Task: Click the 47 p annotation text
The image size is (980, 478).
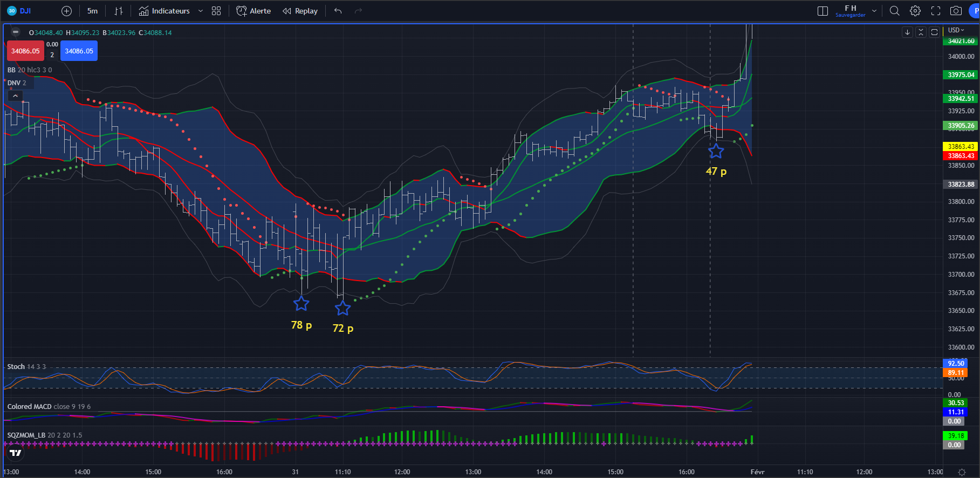Action: point(716,172)
